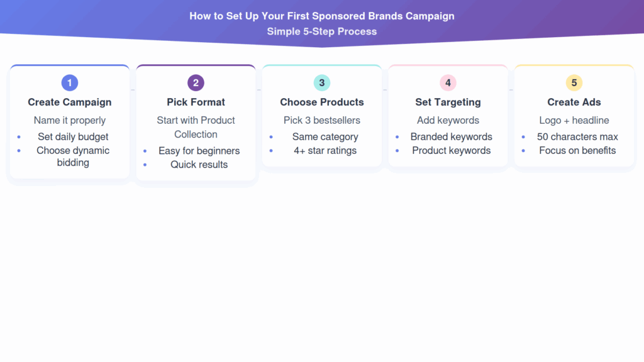The height and width of the screenshot is (362, 644).
Task: Click the 50 characters max bullet
Action: pos(577,136)
